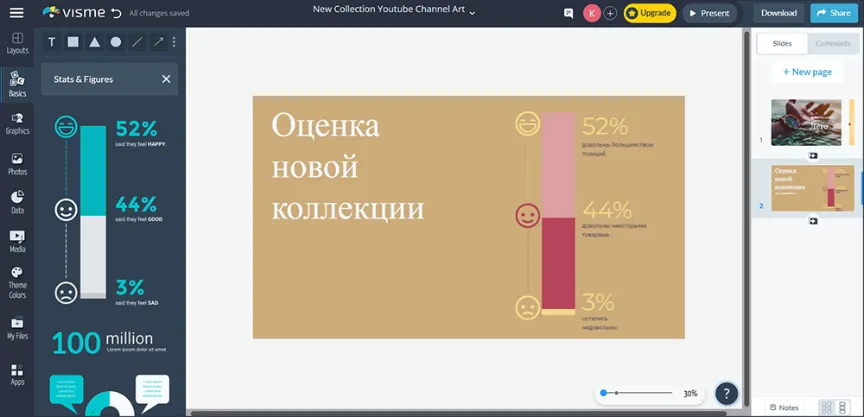
Task: Open the My Files panel
Action: (x=17, y=328)
